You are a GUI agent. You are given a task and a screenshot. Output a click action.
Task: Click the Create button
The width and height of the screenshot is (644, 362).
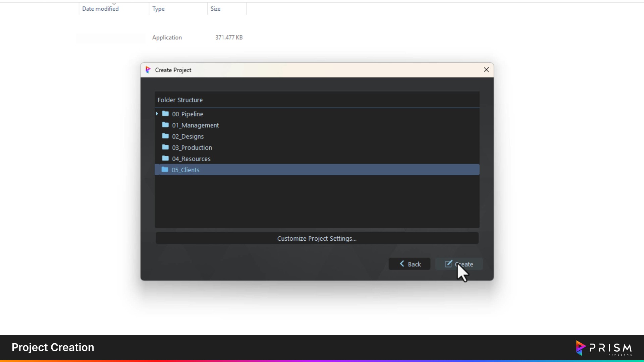click(459, 264)
